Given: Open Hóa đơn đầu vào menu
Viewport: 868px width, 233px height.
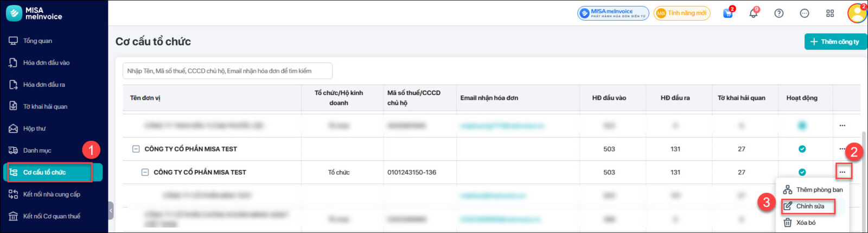Looking at the screenshot, I should click(x=46, y=63).
